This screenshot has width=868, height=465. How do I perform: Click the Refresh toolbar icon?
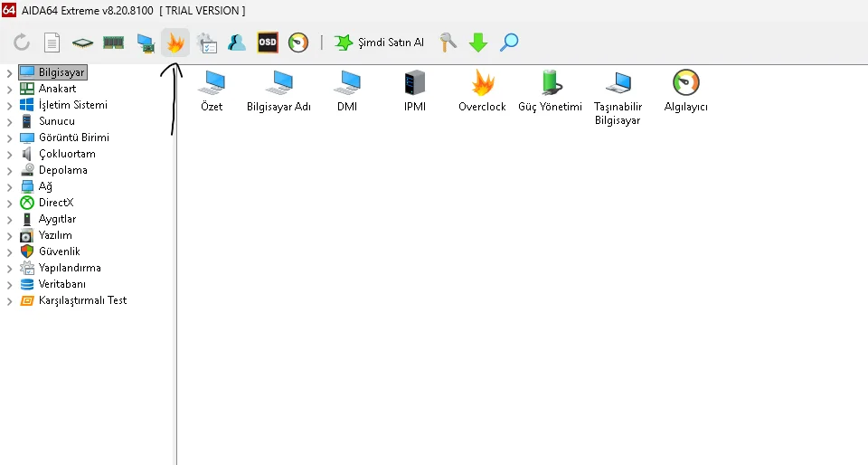(x=22, y=43)
